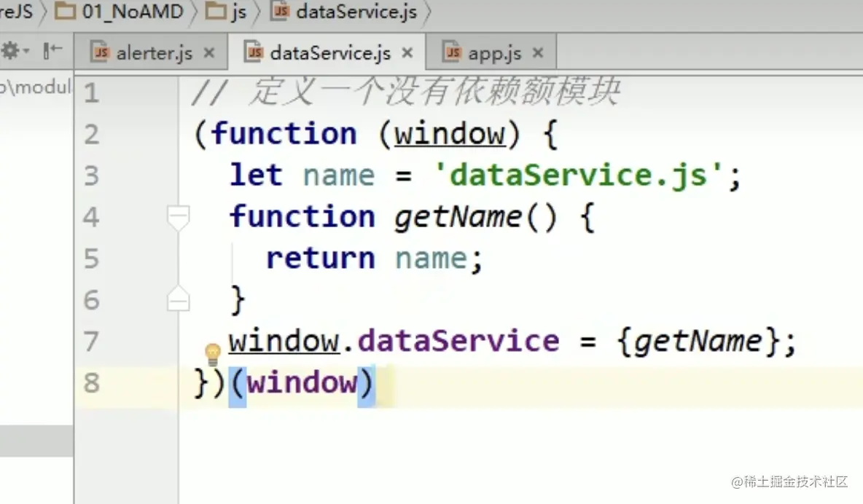
Task: Click the window argument on line 8
Action: click(x=302, y=382)
